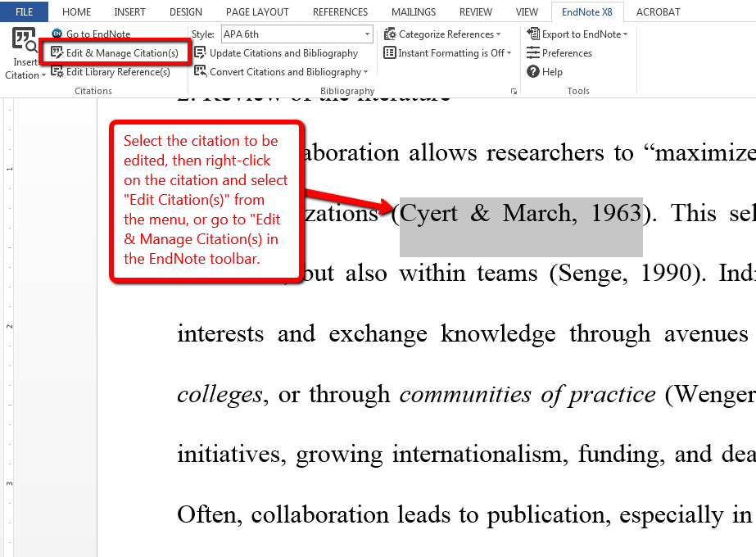Open the Bibliography dialog launcher
This screenshot has width=756, height=557.
pos(514,91)
